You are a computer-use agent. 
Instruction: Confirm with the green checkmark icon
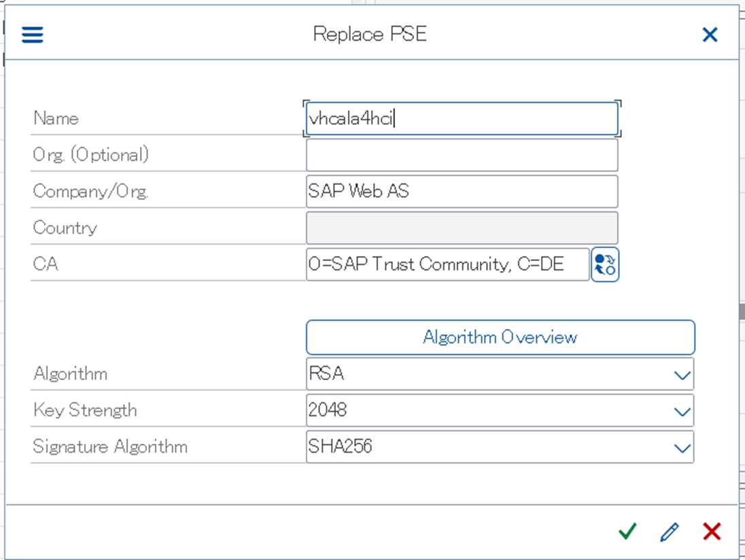pyautogui.click(x=627, y=531)
